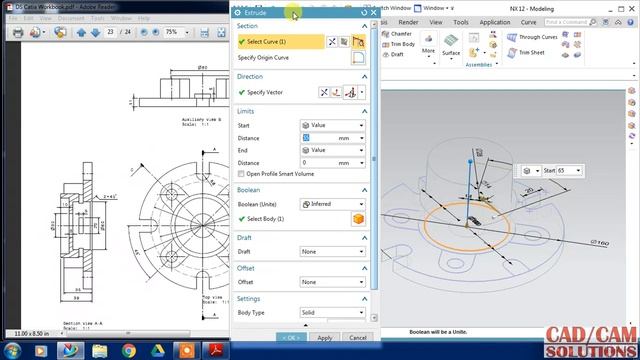Click the on-screen Start value field 65

pyautogui.click(x=566, y=171)
